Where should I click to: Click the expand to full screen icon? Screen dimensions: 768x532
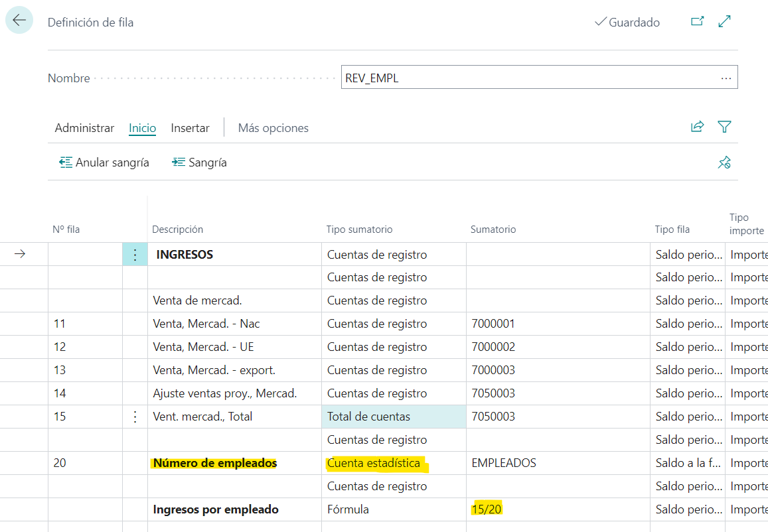(x=725, y=22)
